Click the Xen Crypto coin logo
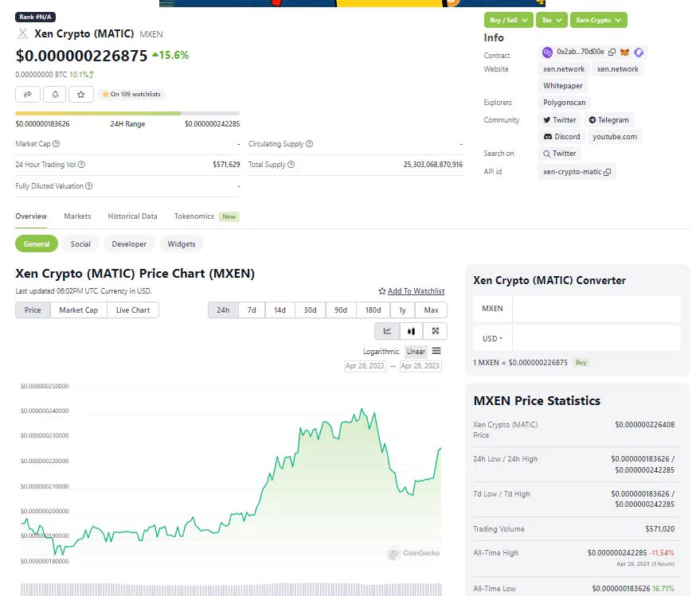 coord(22,33)
